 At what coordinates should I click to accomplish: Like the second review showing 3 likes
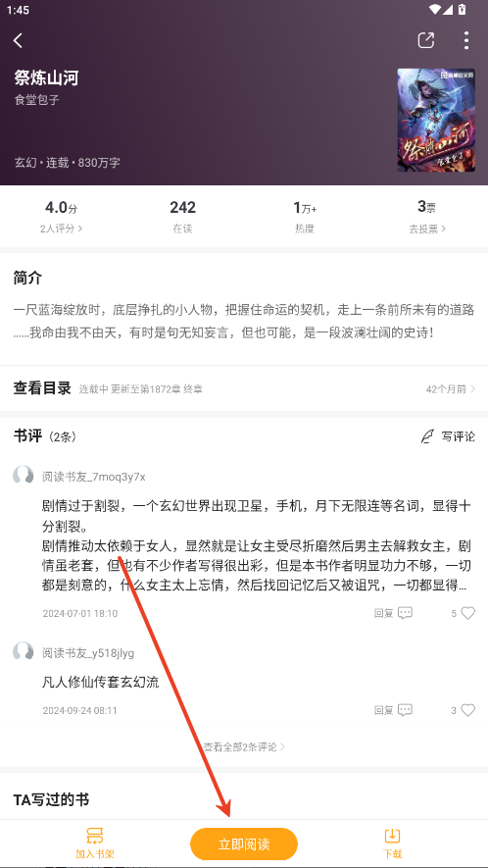point(468,710)
